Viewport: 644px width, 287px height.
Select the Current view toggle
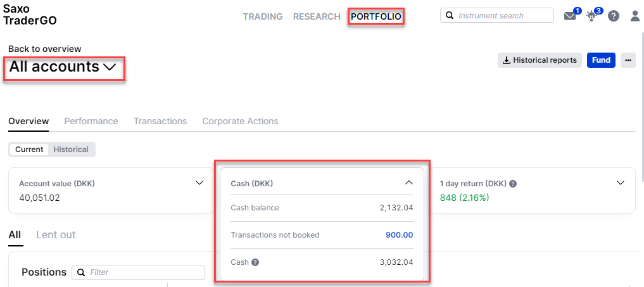29,150
